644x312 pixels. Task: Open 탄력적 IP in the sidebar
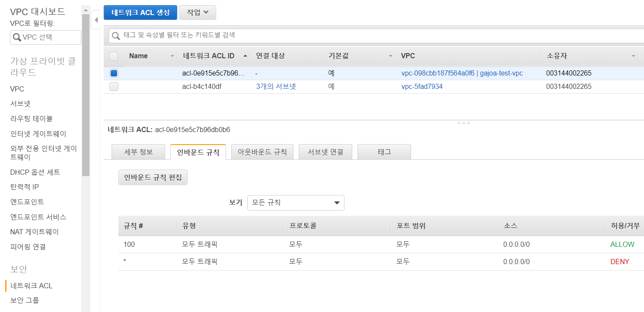pos(24,187)
